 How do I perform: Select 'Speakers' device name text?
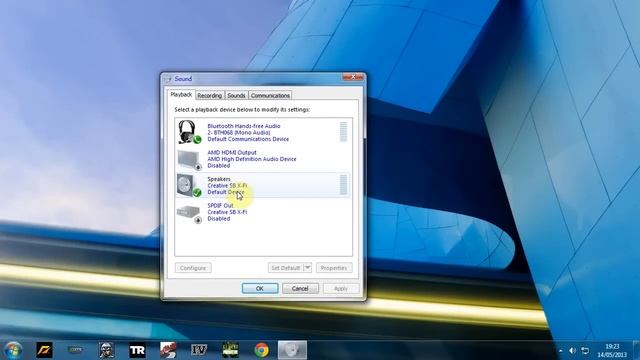tap(219, 179)
